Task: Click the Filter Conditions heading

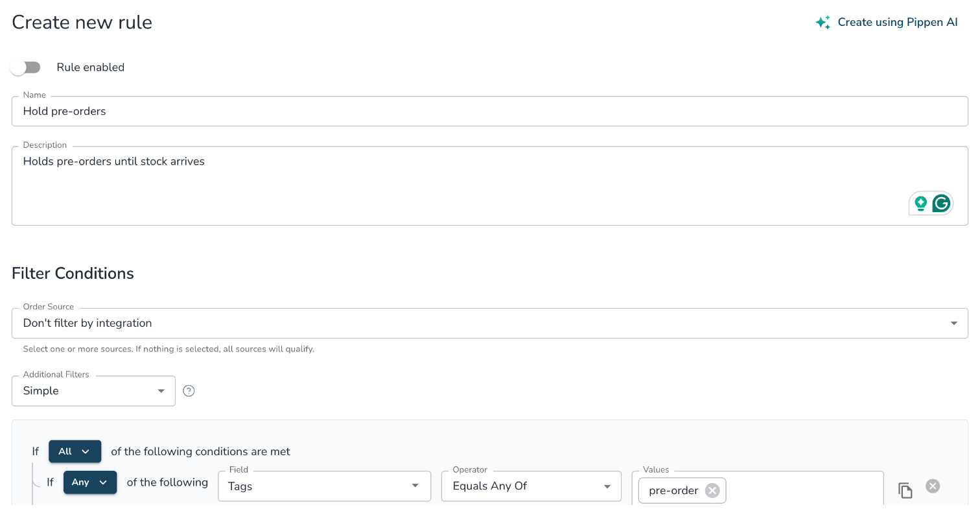Action: (x=73, y=274)
